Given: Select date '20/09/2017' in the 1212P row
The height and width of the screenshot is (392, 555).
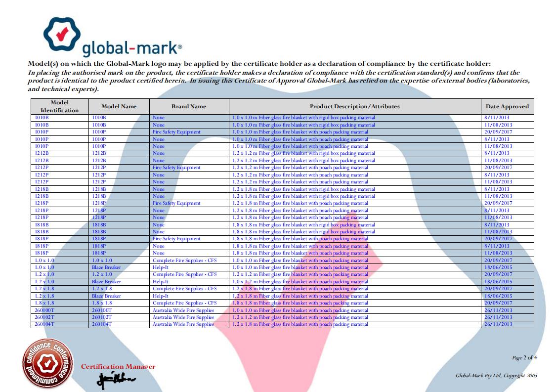Looking at the screenshot, I should click(498, 168).
